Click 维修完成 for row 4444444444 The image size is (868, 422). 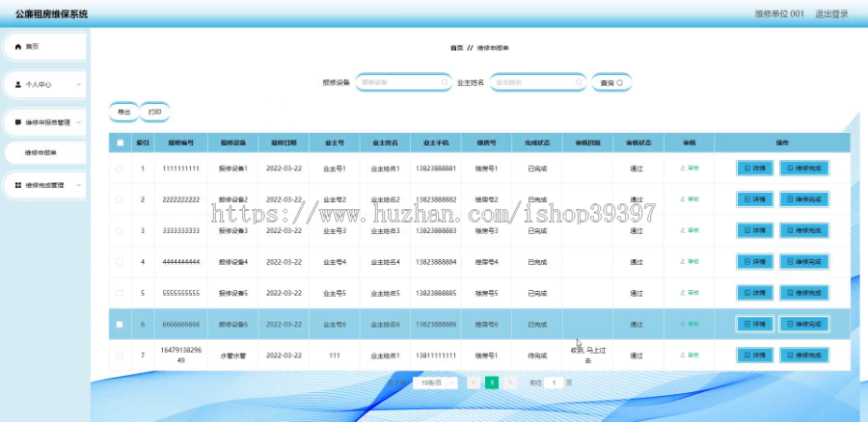click(x=804, y=262)
